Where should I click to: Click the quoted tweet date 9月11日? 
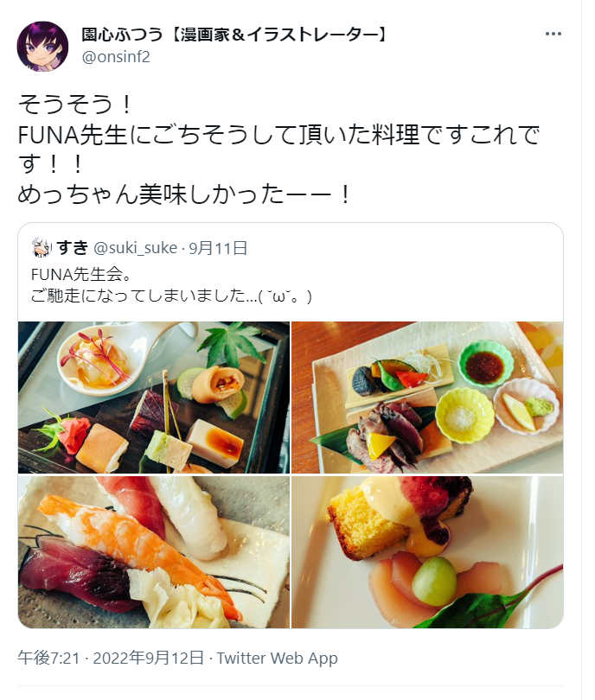(218, 248)
